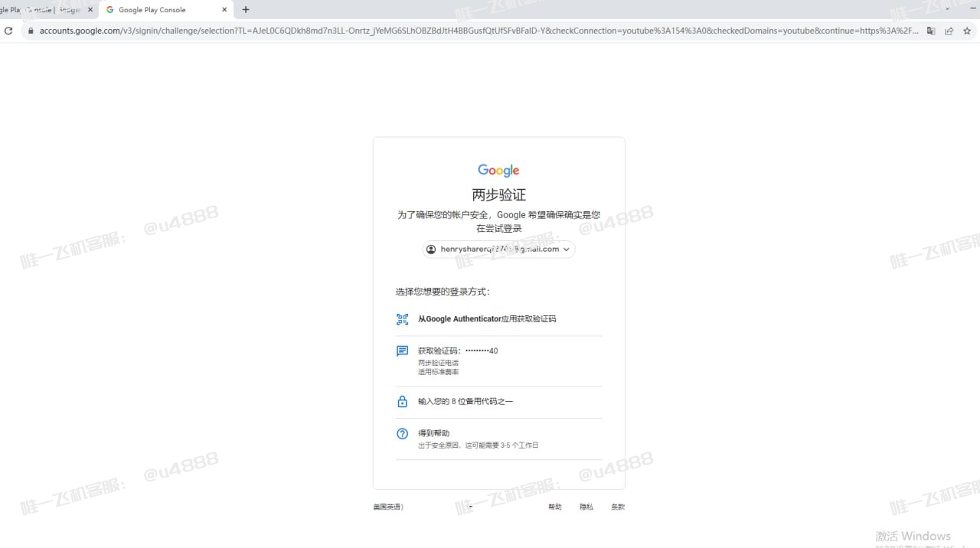Click inside the browser address bar
Image resolution: width=980 pixels, height=548 pixels.
coord(306,31)
